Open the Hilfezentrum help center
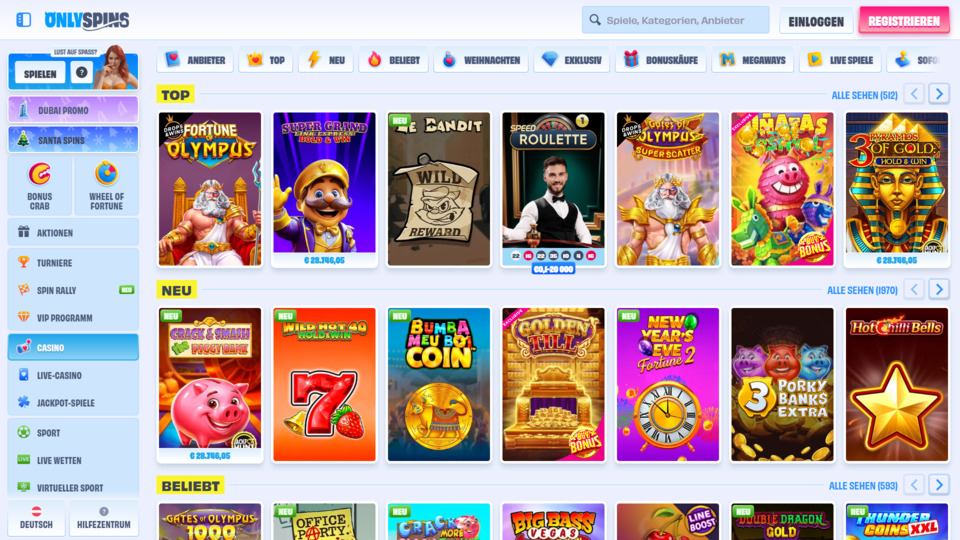This screenshot has height=540, width=960. (103, 519)
